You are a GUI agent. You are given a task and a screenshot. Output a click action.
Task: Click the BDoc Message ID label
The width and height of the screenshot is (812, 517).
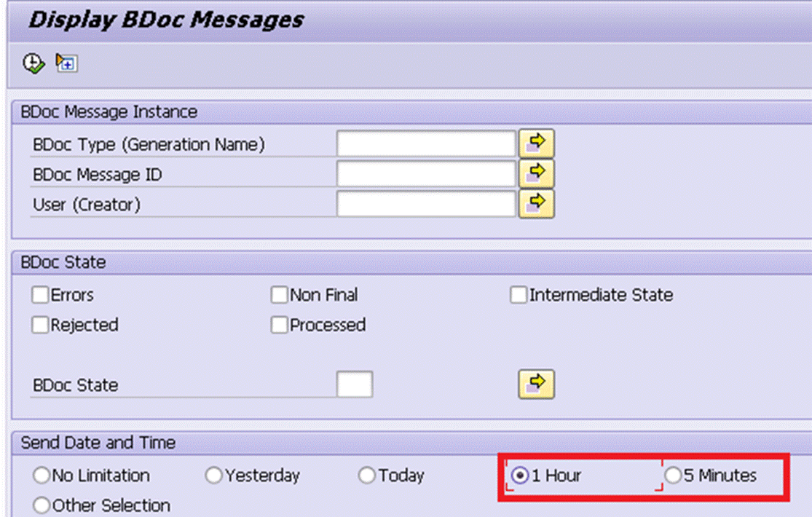point(98,175)
